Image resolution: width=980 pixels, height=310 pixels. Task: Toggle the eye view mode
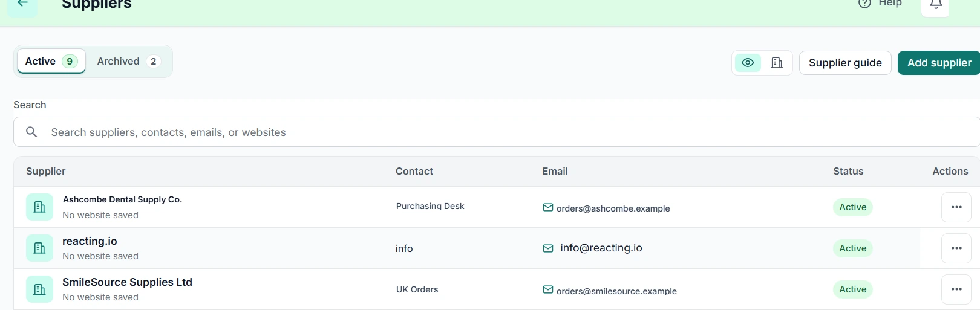(x=748, y=63)
